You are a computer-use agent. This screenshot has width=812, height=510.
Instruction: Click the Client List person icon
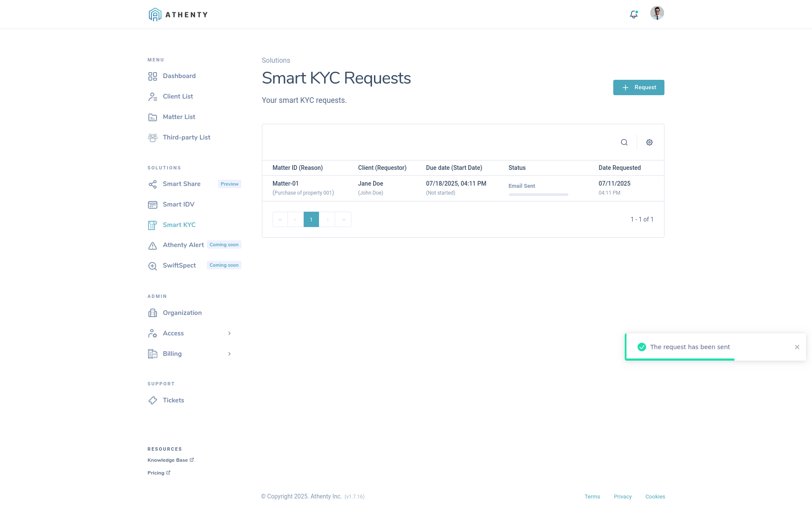click(153, 96)
